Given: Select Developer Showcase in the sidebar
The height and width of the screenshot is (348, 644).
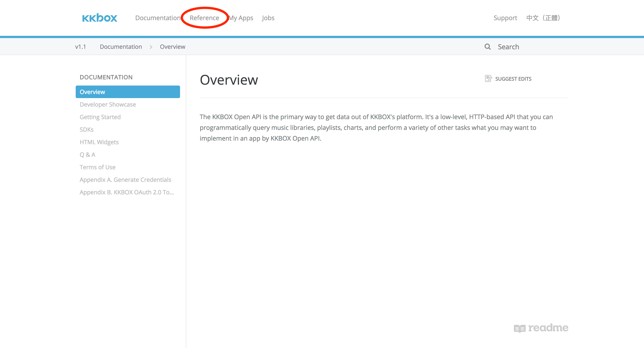Looking at the screenshot, I should (x=107, y=104).
